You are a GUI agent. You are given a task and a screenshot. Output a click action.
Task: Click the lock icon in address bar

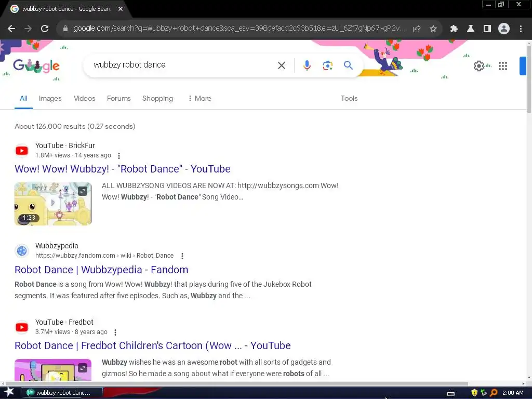[65, 29]
